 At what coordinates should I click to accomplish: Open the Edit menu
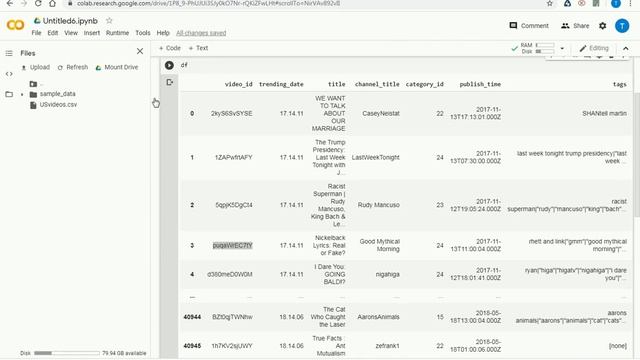(53, 33)
